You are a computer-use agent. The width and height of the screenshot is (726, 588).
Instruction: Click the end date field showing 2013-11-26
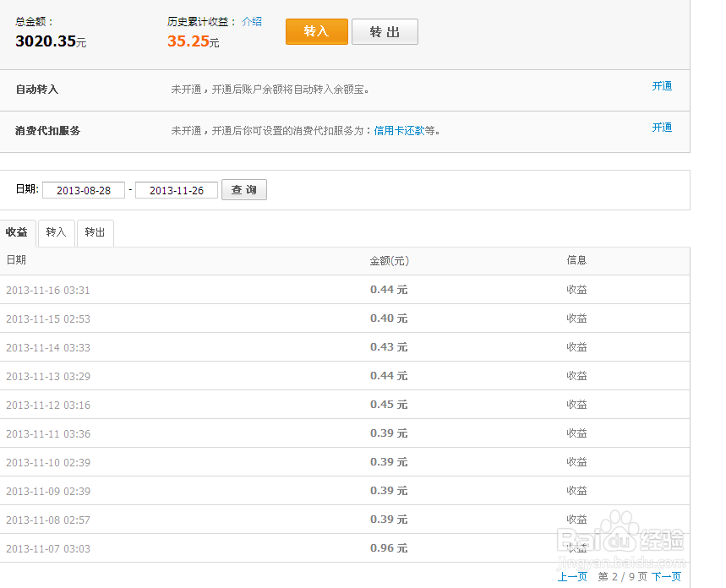coord(176,190)
